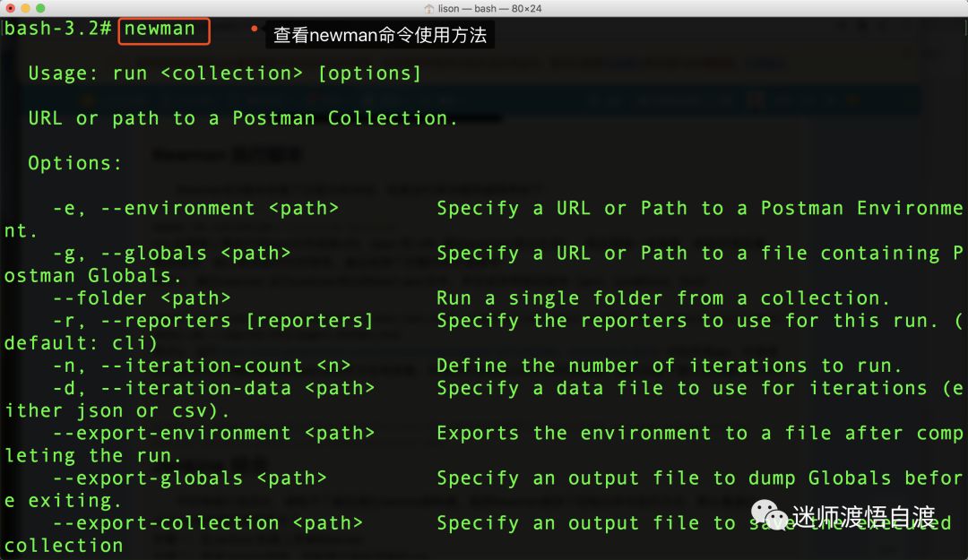This screenshot has width=968, height=560.
Task: Click 'URL or path to a Postman Collection.' line
Action: coord(243,118)
